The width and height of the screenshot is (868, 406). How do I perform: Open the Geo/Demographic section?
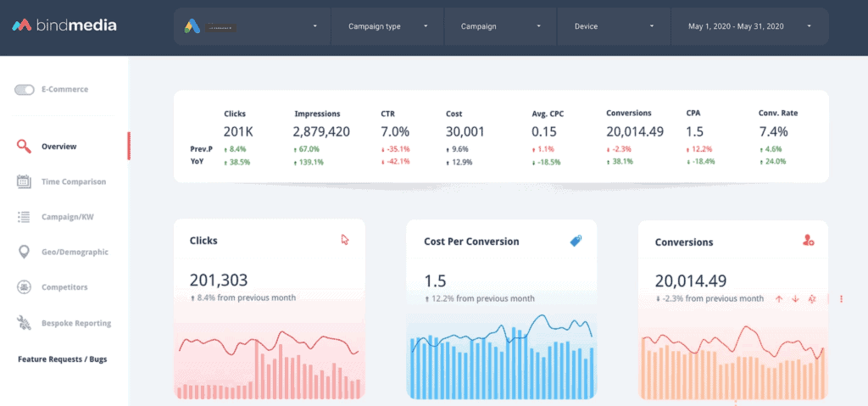[x=75, y=252]
